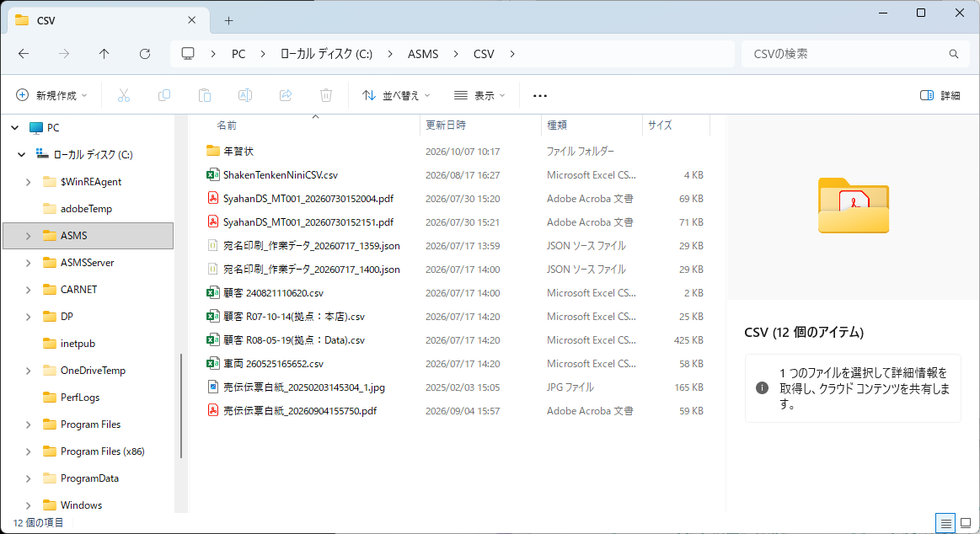This screenshot has width=980, height=534.
Task: Collapse the PC tree node
Action: pyautogui.click(x=15, y=127)
